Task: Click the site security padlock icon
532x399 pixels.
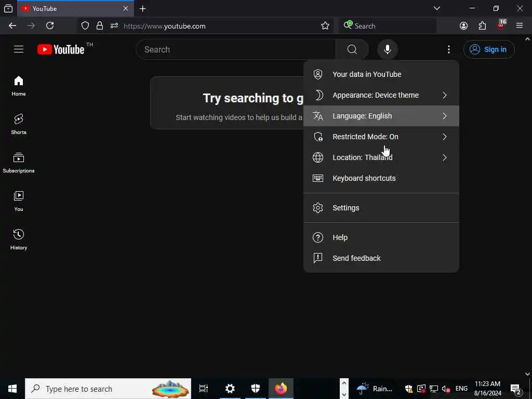Action: coord(99,26)
